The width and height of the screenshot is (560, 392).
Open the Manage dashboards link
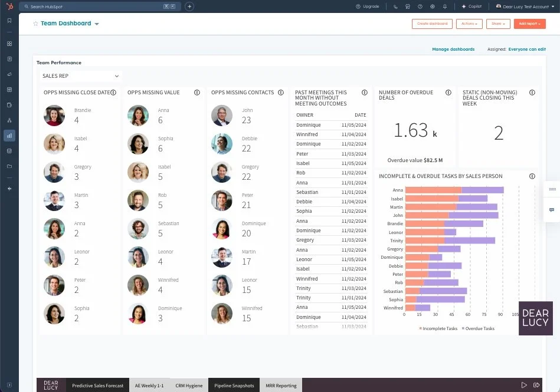click(x=453, y=50)
